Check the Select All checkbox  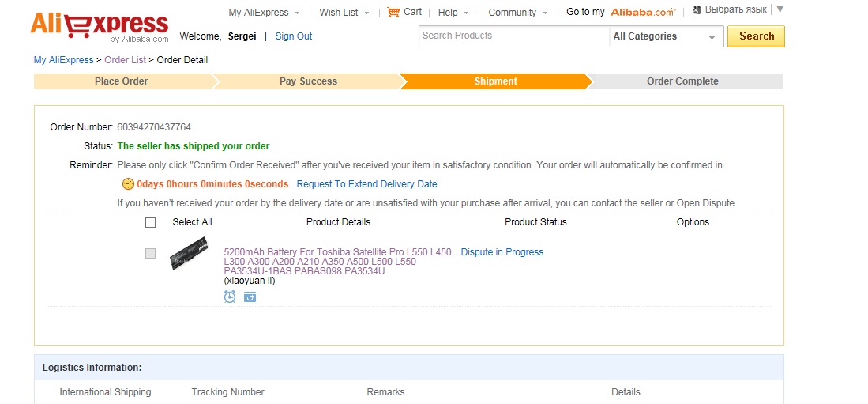[x=150, y=222]
